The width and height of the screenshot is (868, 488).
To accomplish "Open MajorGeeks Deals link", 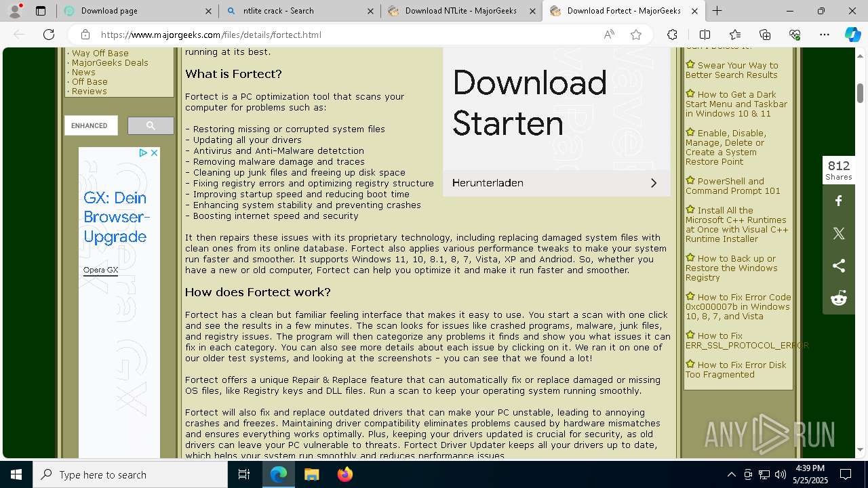I will click(x=110, y=62).
